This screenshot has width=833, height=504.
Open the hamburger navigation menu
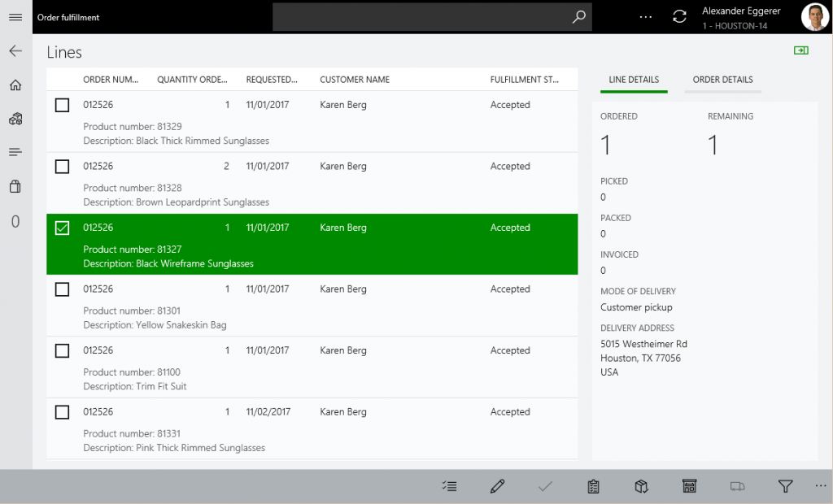click(15, 17)
